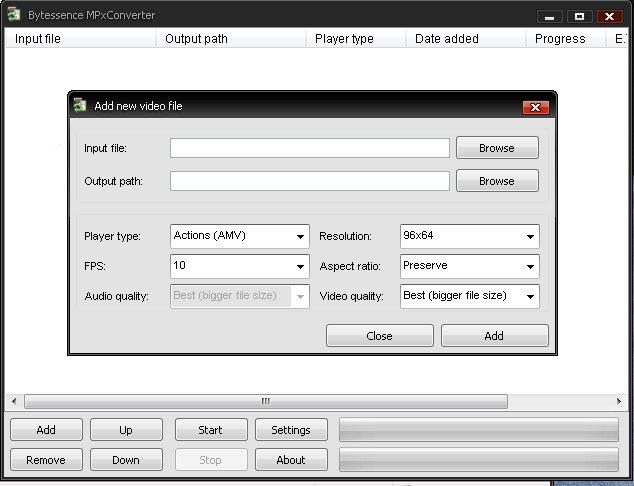Click the Output path label in the dialog
The height and width of the screenshot is (486, 634).
pyautogui.click(x=113, y=181)
